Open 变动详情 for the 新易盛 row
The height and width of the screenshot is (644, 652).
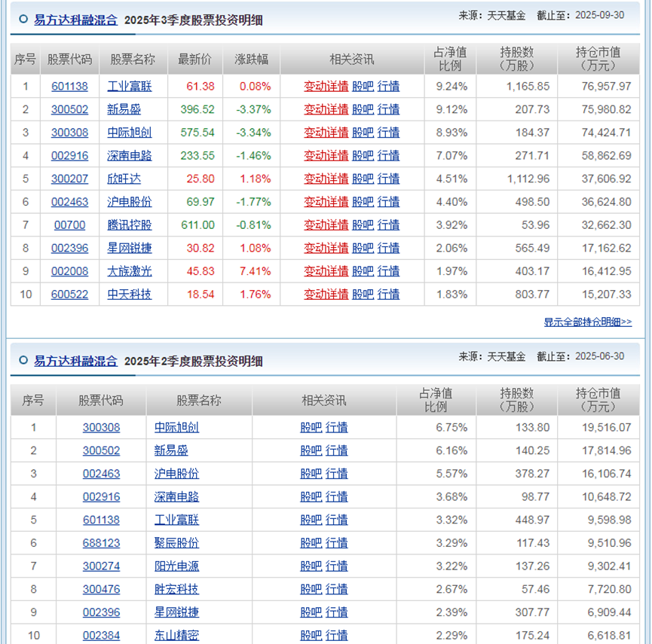click(x=326, y=110)
